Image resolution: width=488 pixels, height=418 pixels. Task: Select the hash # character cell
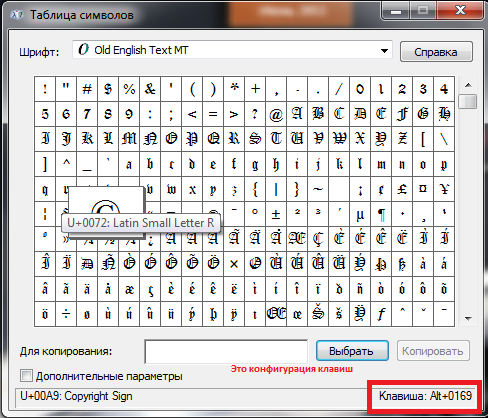(x=87, y=89)
